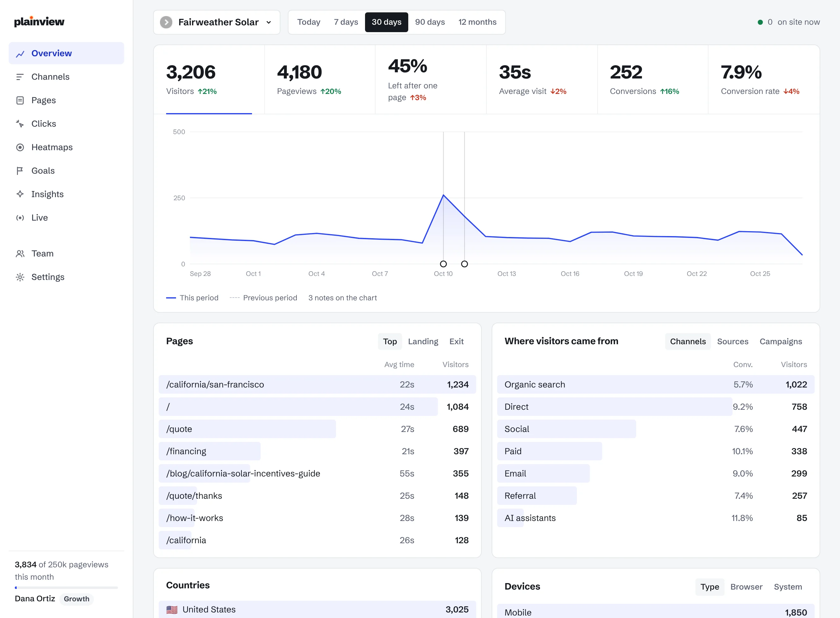This screenshot has width=840, height=618.
Task: Select the 7 days date range
Action: [346, 22]
